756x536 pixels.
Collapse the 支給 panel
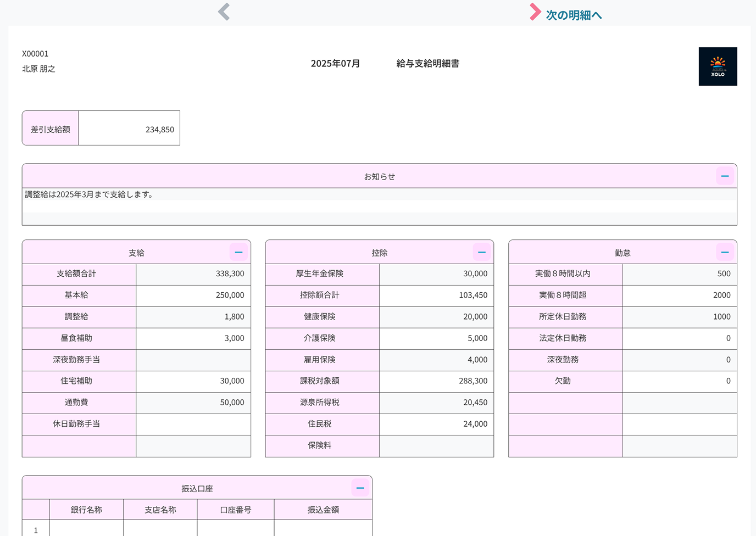238,252
